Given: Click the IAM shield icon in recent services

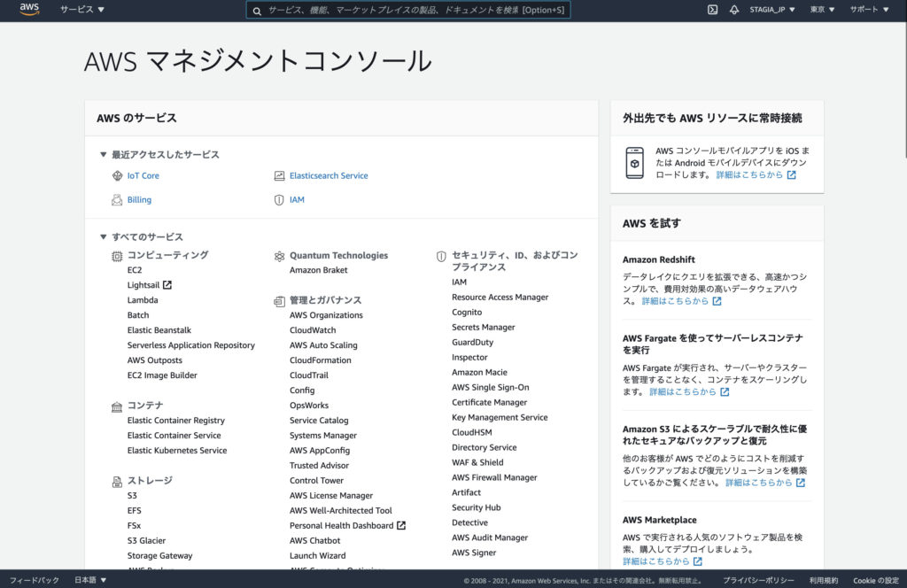Looking at the screenshot, I should [x=279, y=200].
